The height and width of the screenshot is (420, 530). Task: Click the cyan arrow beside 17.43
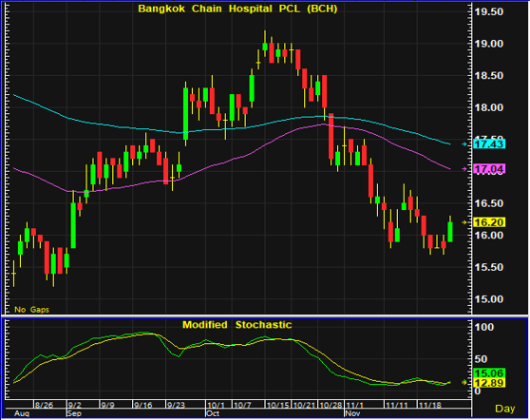point(464,144)
